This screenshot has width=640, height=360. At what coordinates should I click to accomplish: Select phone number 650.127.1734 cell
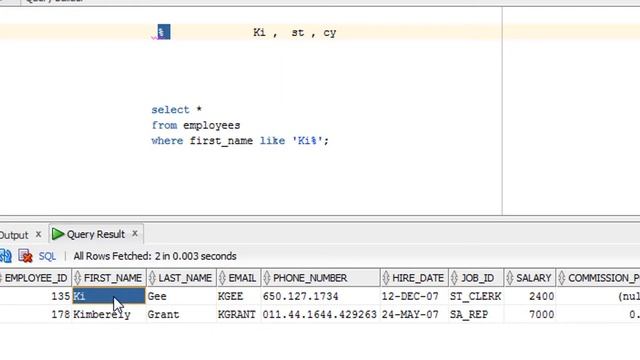coord(320,296)
